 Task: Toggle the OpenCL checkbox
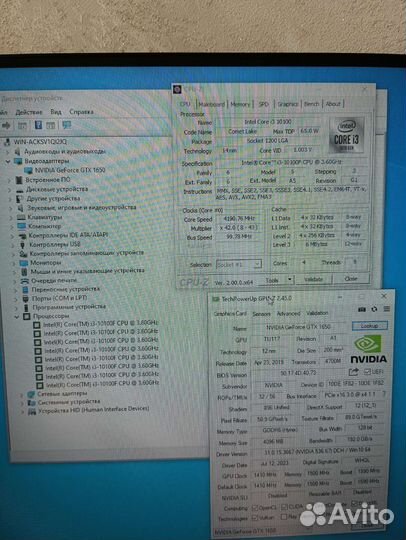pos(255,508)
